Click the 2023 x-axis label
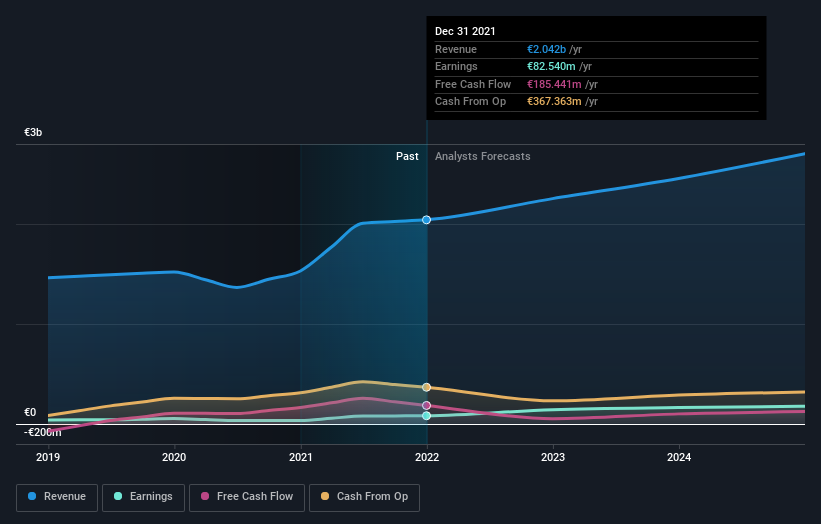This screenshot has width=821, height=524. pos(553,457)
